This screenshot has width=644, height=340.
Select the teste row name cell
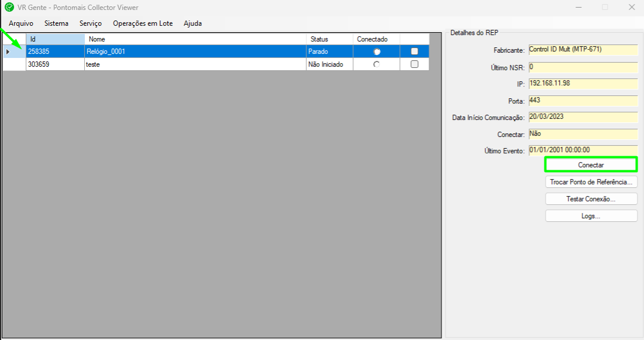[x=195, y=64]
